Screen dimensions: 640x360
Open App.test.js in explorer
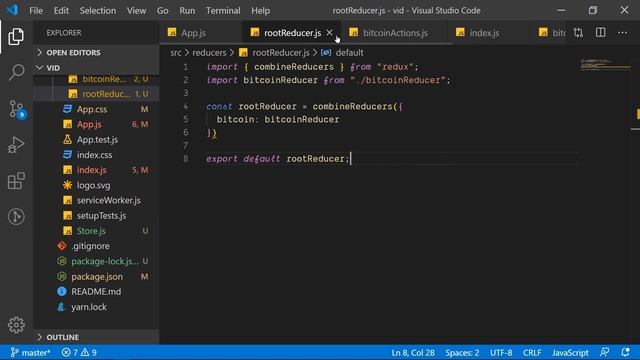pos(96,140)
